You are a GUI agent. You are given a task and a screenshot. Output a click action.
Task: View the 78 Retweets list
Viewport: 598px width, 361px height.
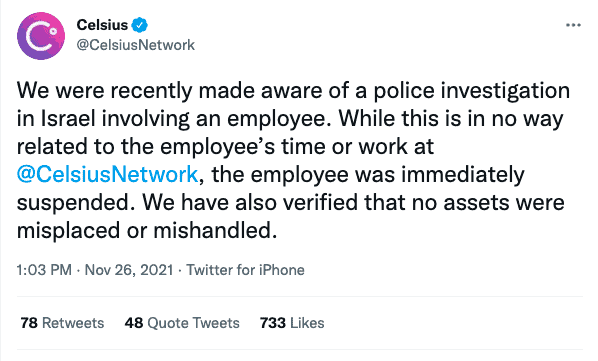62,323
